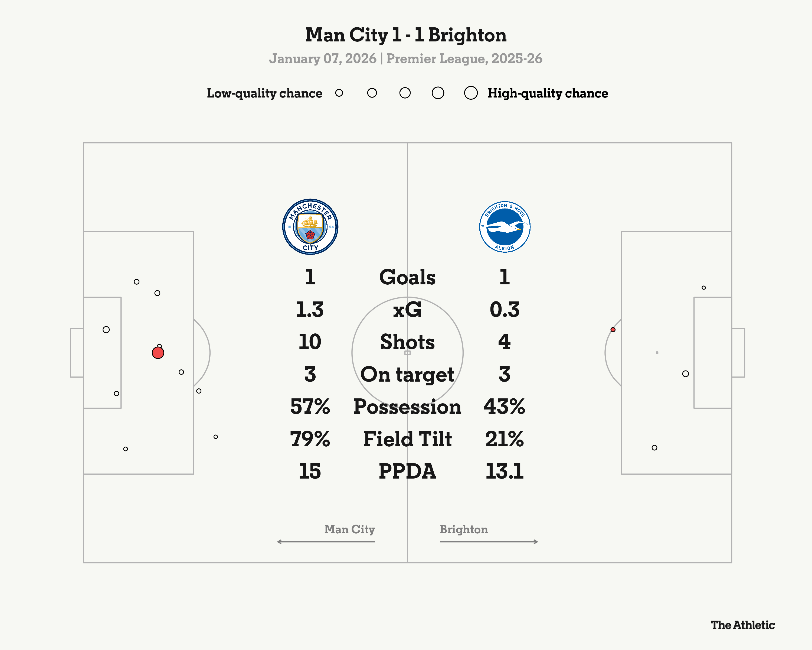The width and height of the screenshot is (812, 650).
Task: Click Man City's shots count of 10
Action: (310, 342)
